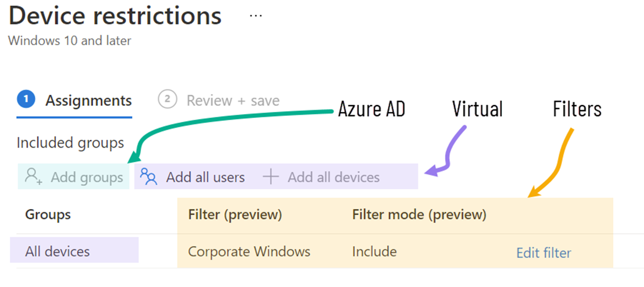Click the orange Filters arrow
The image size is (644, 287).
550,162
